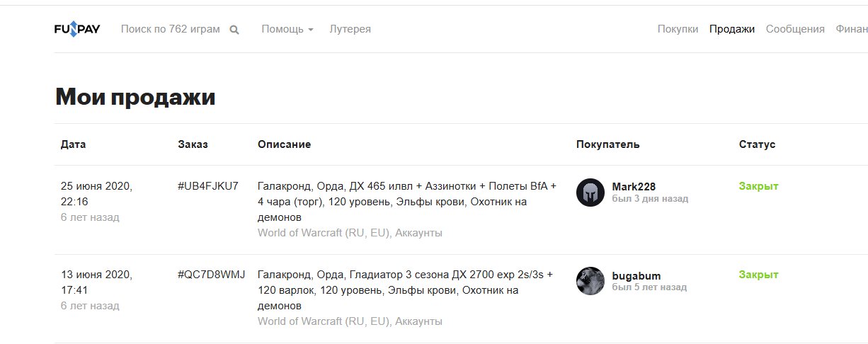Open the Продажи section
Screen dimensions: 868x344
(x=732, y=29)
